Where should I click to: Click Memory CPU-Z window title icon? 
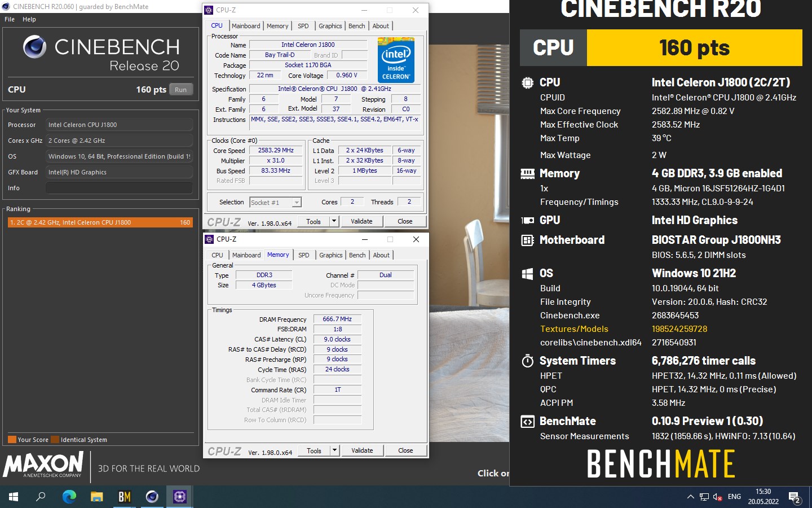210,239
